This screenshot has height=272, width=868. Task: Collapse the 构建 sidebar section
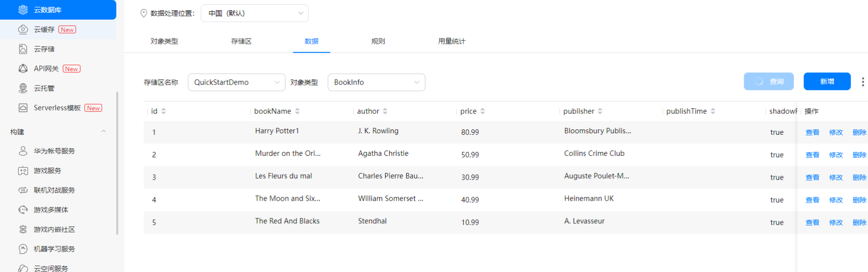tap(103, 131)
